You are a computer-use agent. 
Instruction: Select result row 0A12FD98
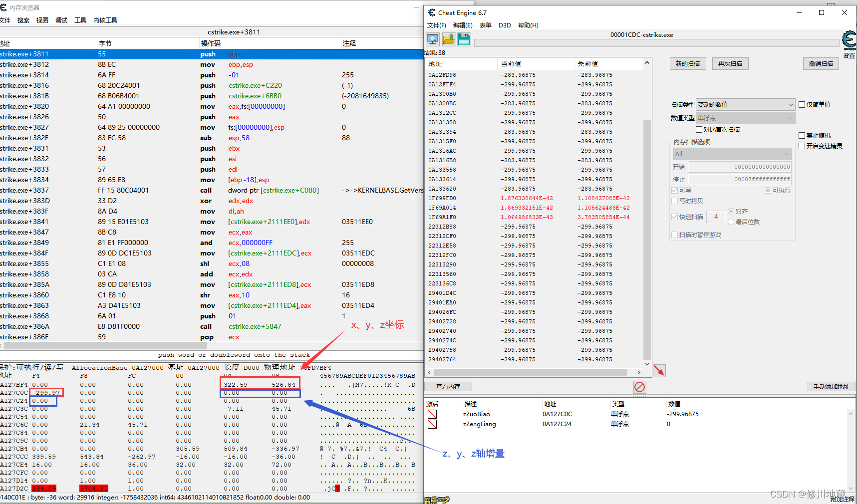(x=534, y=75)
